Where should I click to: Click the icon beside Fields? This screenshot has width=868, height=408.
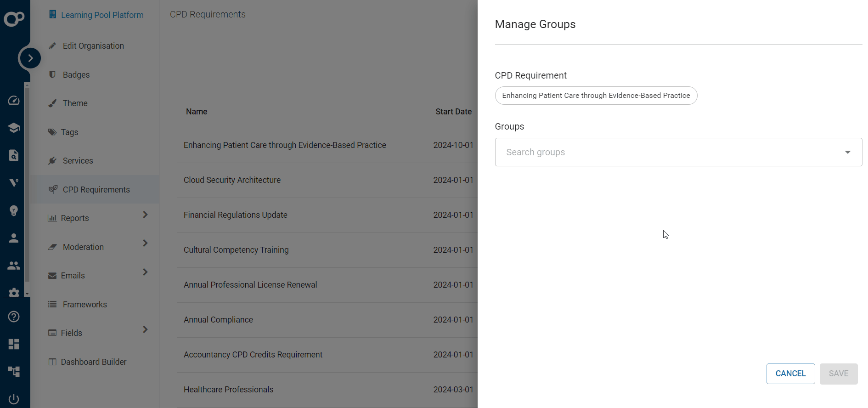52,333
